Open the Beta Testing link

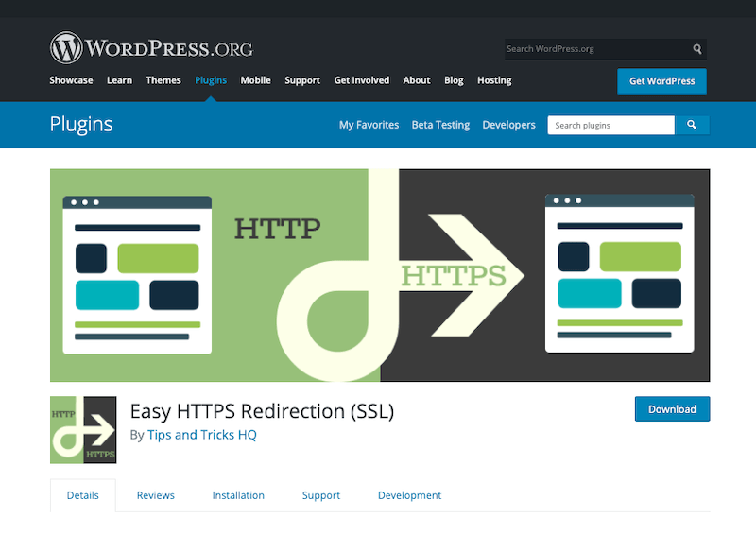pyautogui.click(x=440, y=125)
